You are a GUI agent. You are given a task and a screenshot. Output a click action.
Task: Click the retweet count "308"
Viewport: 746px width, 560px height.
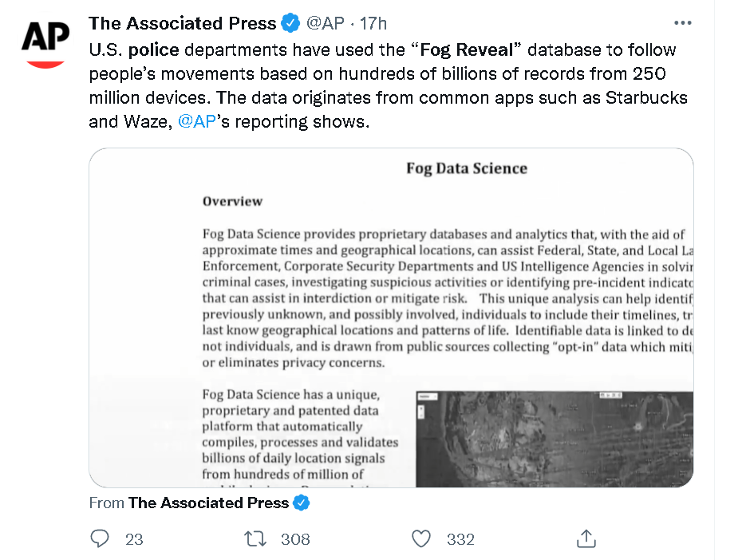295,539
